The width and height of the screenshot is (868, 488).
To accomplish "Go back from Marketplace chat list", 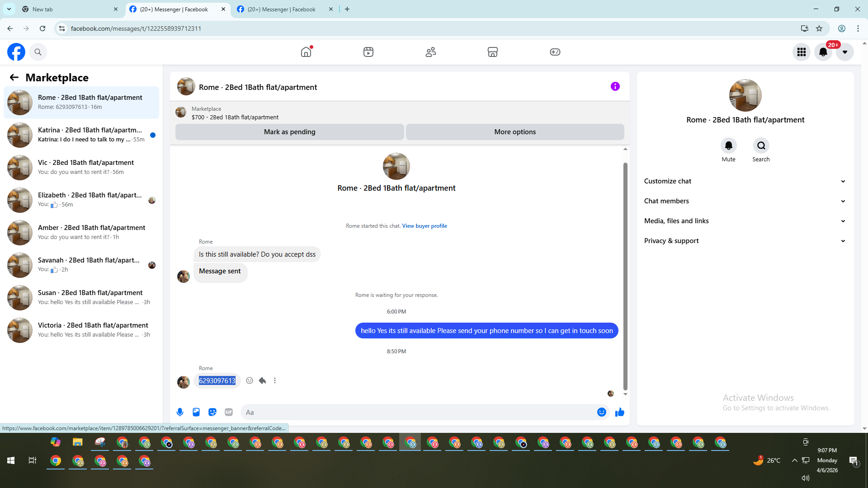I will tap(14, 77).
